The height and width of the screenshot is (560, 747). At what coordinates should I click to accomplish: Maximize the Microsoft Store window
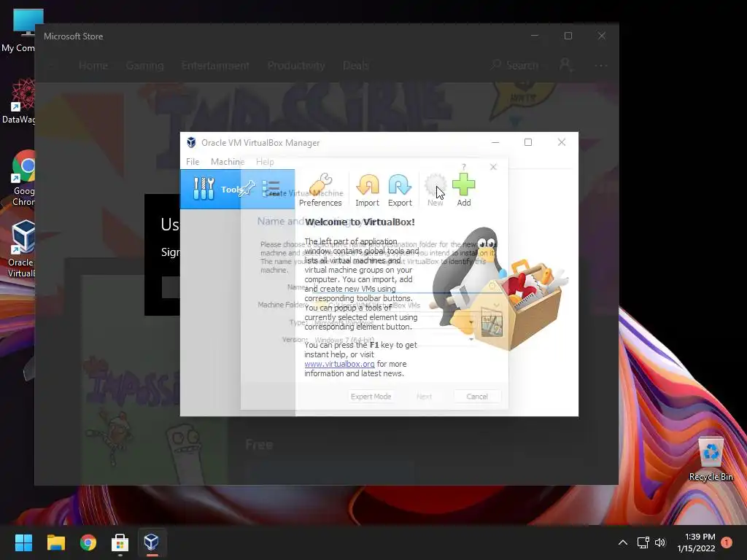click(x=568, y=36)
